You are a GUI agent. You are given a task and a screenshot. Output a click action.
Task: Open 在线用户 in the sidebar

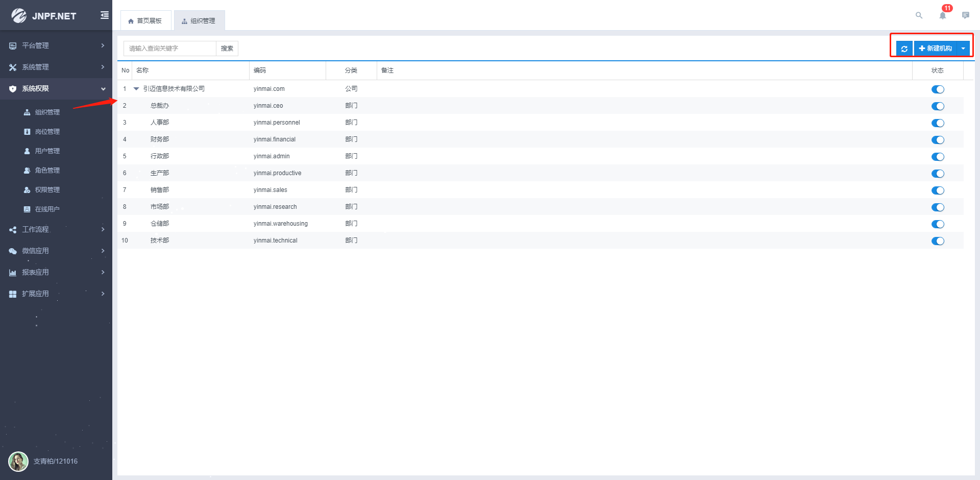[47, 209]
